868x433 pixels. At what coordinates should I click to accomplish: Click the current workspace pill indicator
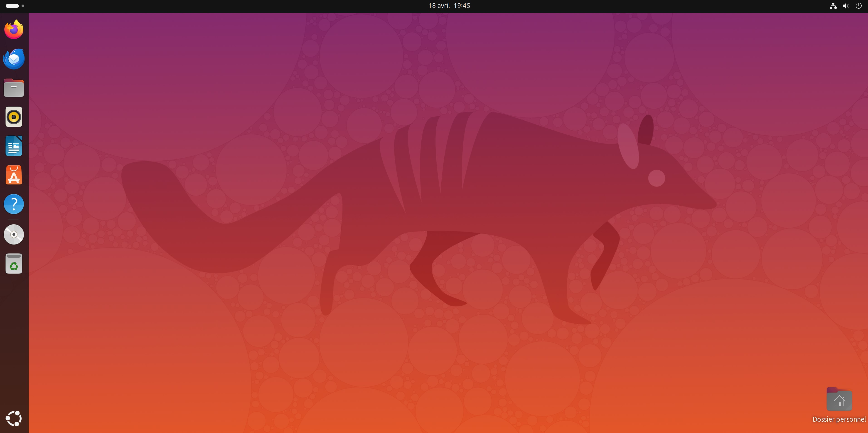[x=12, y=6]
